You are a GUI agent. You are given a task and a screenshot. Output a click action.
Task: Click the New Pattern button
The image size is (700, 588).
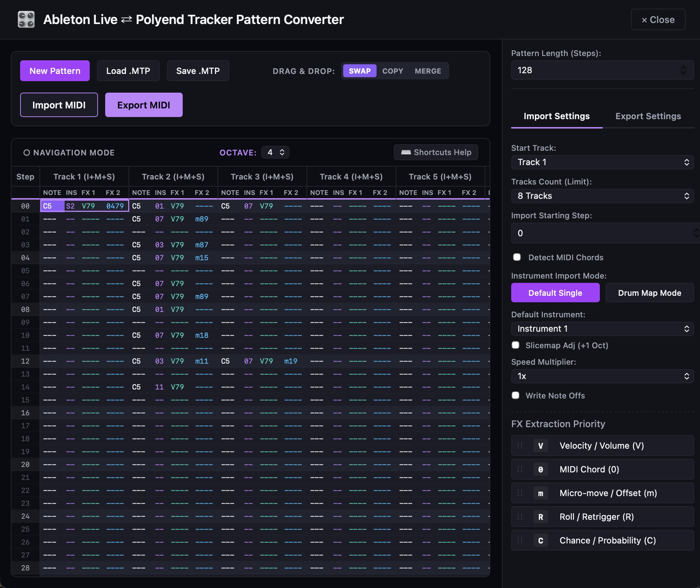(55, 71)
